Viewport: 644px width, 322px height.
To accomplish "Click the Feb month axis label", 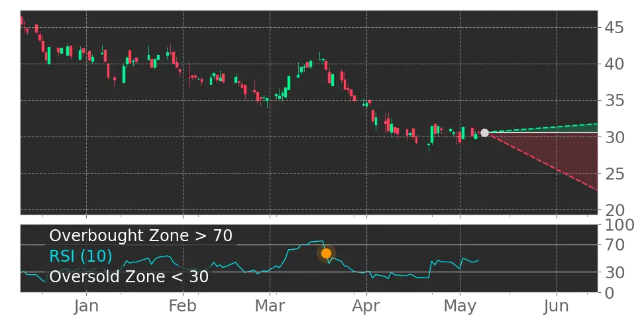I will pos(183,306).
